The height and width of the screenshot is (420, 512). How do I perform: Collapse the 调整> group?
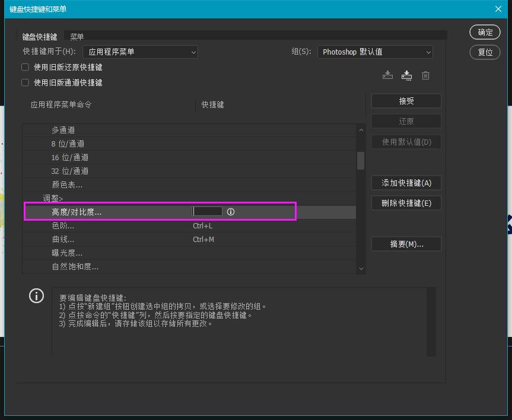click(x=53, y=198)
